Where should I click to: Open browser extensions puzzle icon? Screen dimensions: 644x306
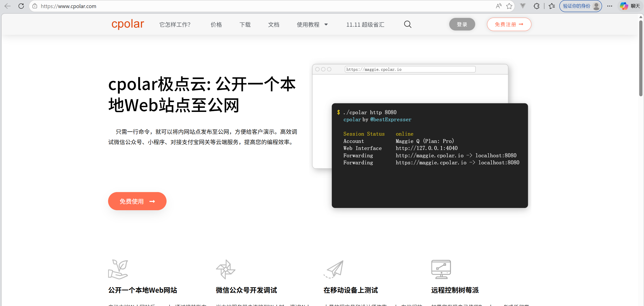[536, 6]
